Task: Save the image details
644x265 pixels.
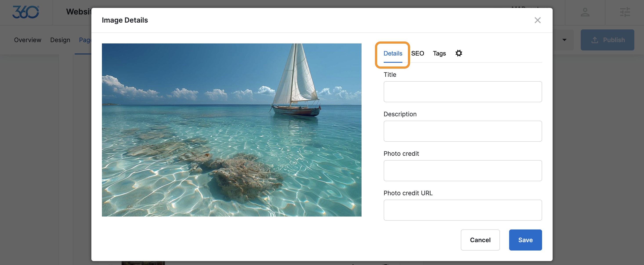Action: [x=525, y=240]
